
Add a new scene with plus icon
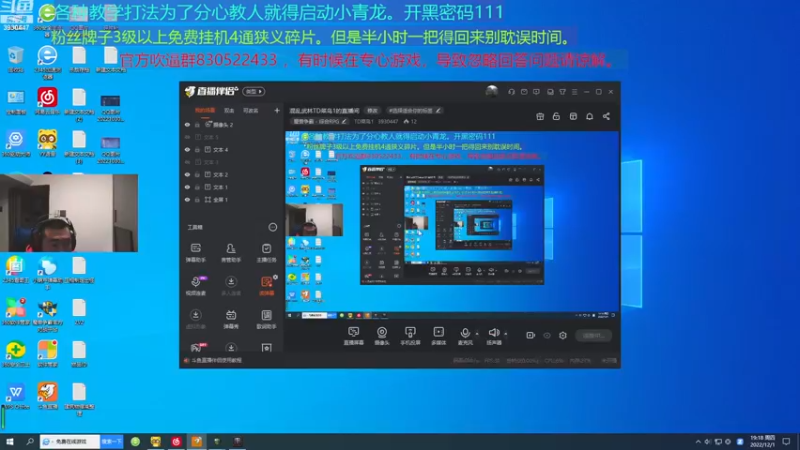click(277, 110)
